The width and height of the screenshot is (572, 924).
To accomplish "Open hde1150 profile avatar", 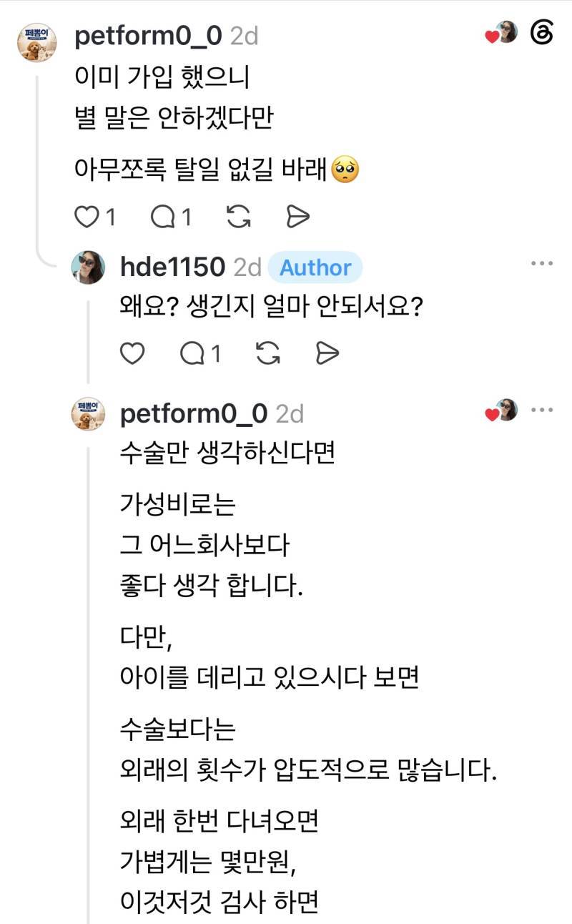I will click(89, 267).
